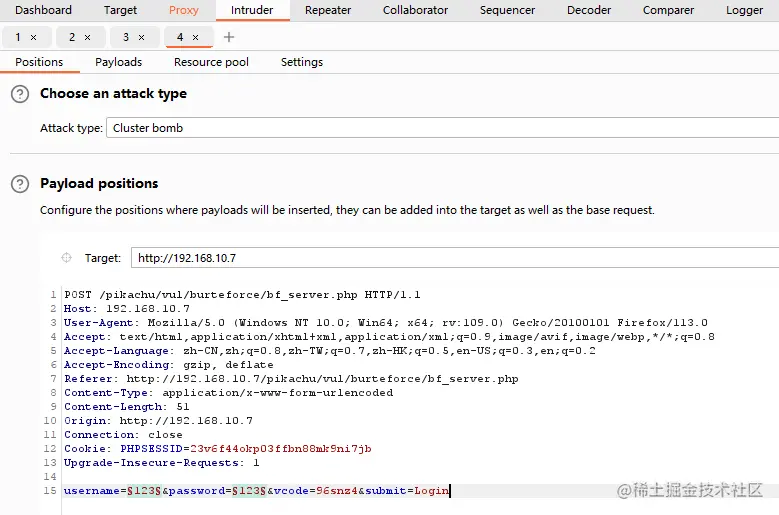Click the submit=Login parameter
This screenshot has width=779, height=515.
407,491
